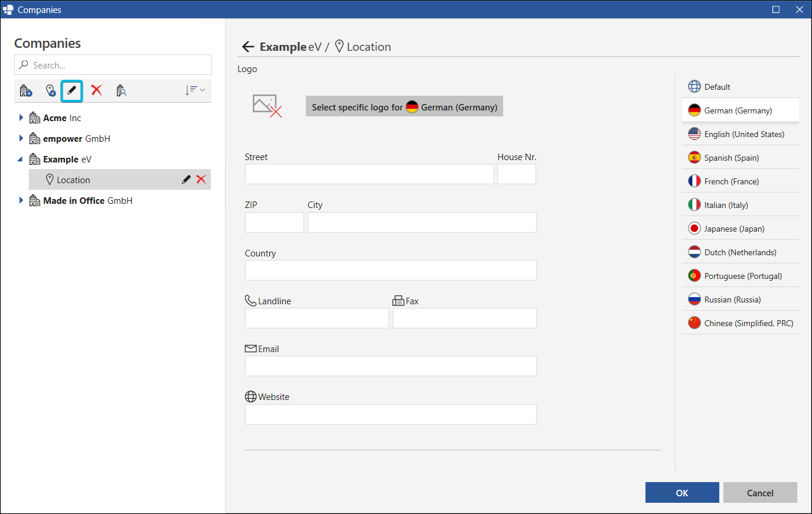Select the Default language tab
The width and height of the screenshot is (812, 514).
(741, 86)
